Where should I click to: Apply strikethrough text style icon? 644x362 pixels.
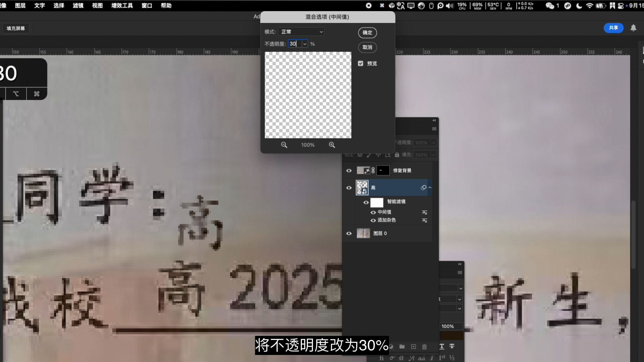click(x=452, y=346)
